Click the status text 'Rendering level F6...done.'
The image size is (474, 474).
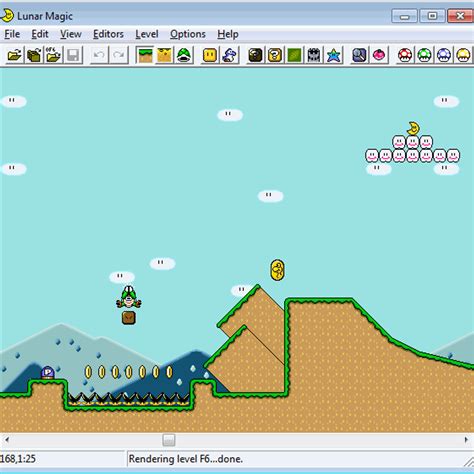tap(186, 459)
